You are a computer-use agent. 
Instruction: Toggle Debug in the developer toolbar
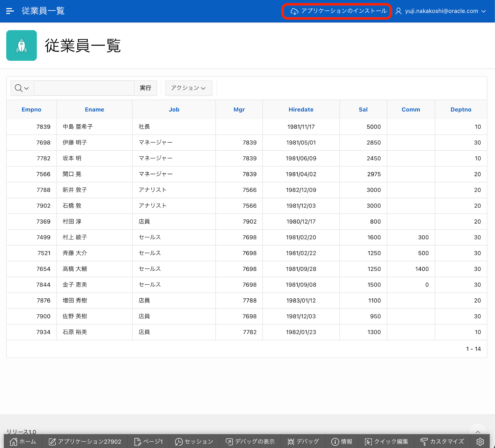pos(303,442)
